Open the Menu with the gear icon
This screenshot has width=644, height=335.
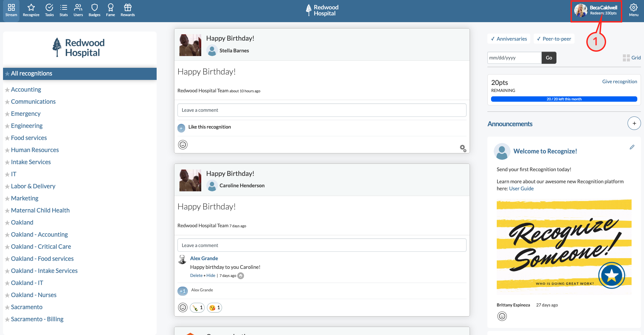click(633, 10)
